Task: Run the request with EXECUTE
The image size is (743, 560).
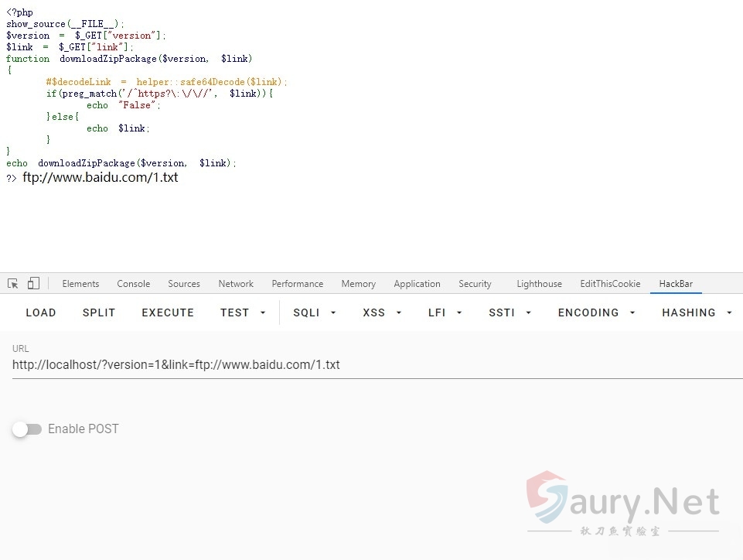Action: coord(168,312)
